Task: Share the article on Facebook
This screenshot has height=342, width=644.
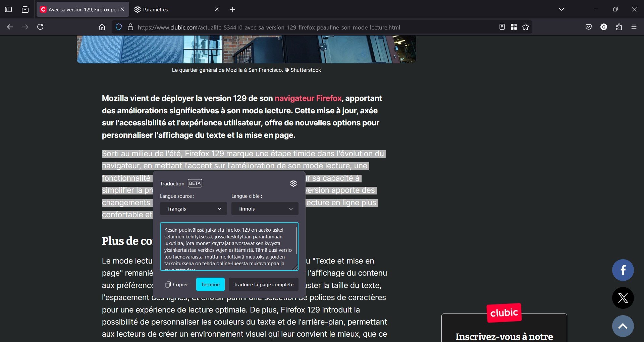Action: [x=623, y=270]
